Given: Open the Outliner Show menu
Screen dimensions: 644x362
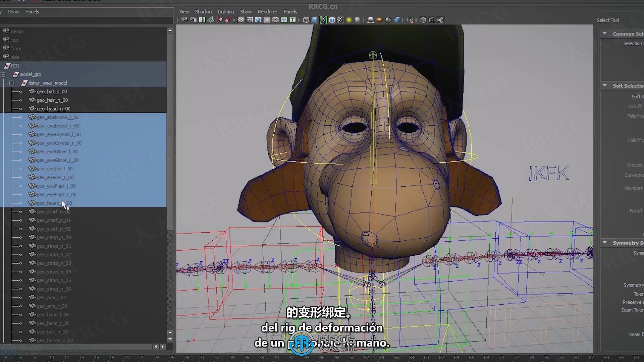Looking at the screenshot, I should coord(13,12).
